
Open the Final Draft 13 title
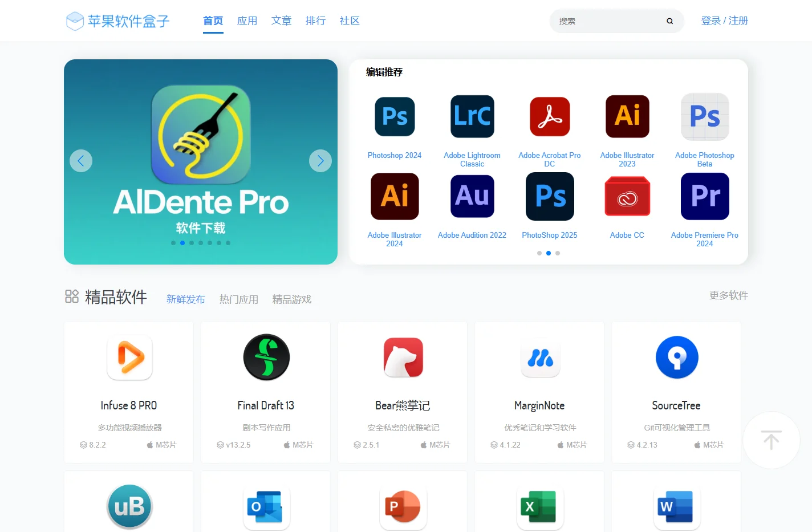tap(266, 405)
